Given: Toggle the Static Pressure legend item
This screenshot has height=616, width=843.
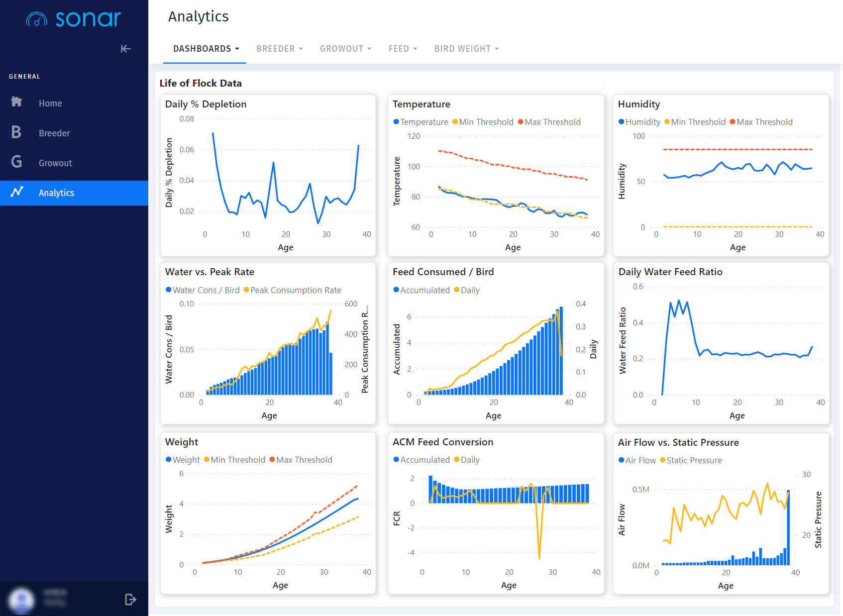Looking at the screenshot, I should point(691,460).
